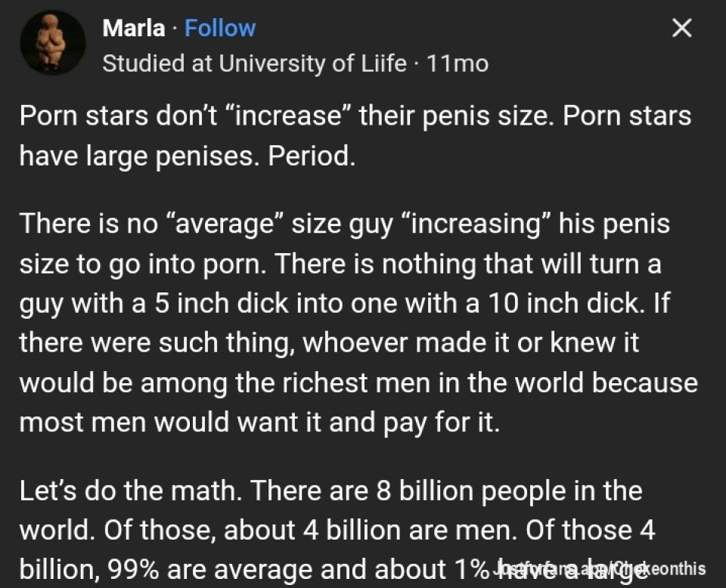Click the line containing "richest men in the world"
Viewport: 726px width, 588px height.
tap(358, 382)
